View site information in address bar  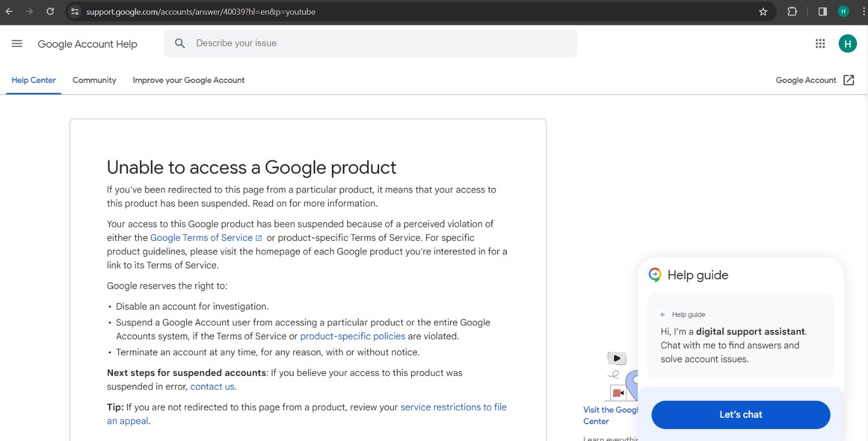click(75, 11)
